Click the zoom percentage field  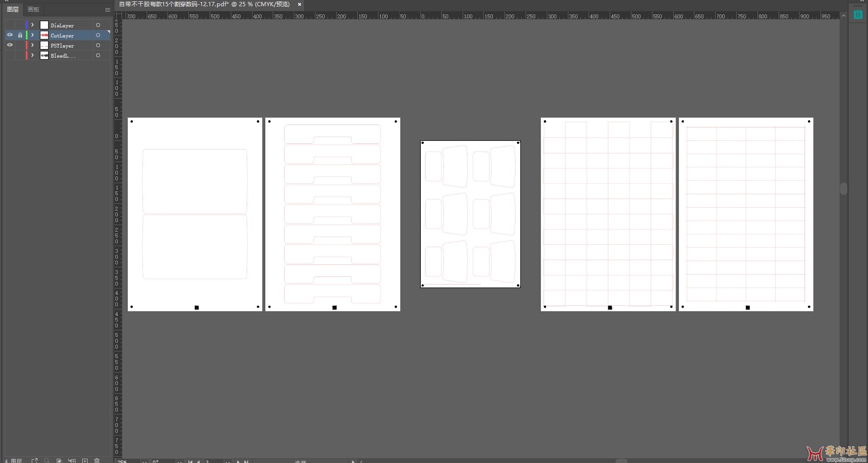(x=128, y=461)
